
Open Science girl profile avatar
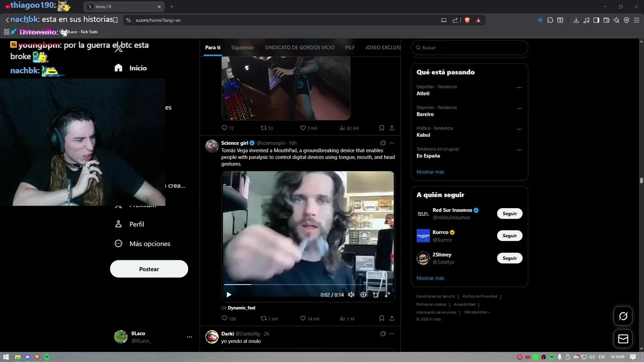212,146
